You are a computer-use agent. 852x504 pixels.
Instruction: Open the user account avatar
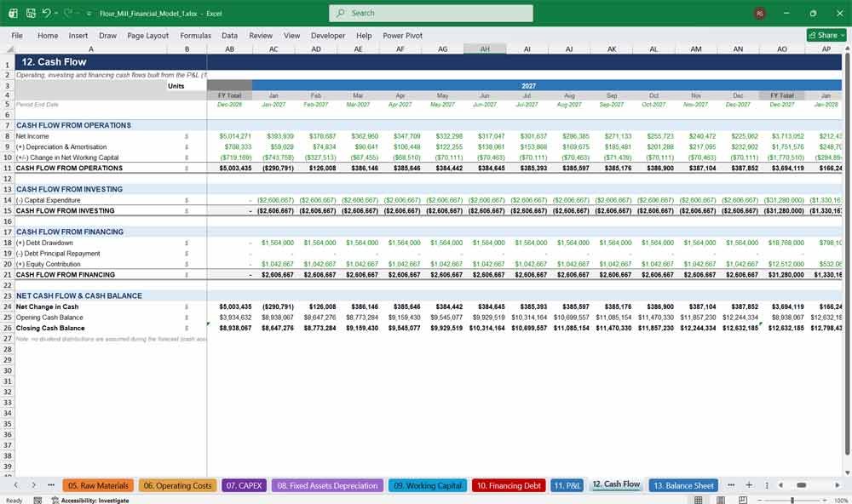point(760,13)
